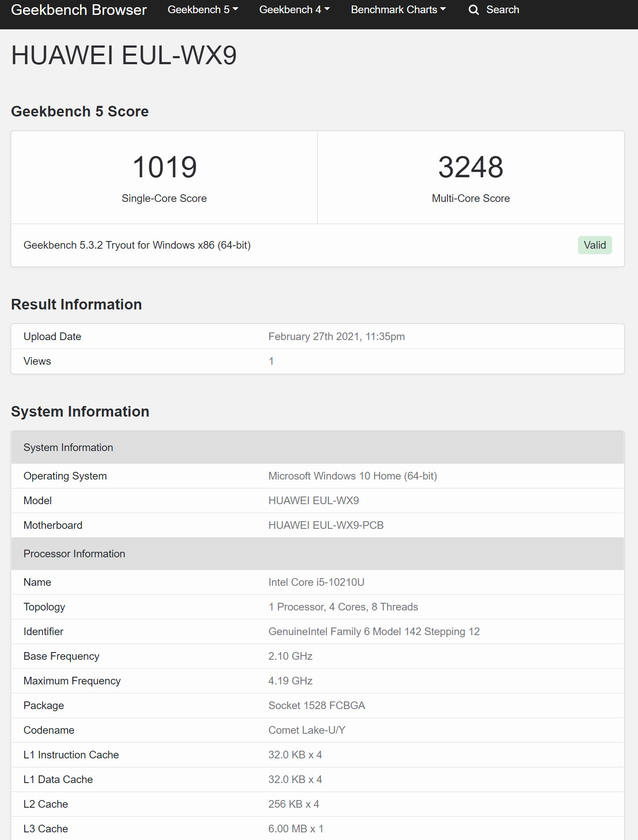Click the Topology cores and threads value
The height and width of the screenshot is (840, 638).
343,607
